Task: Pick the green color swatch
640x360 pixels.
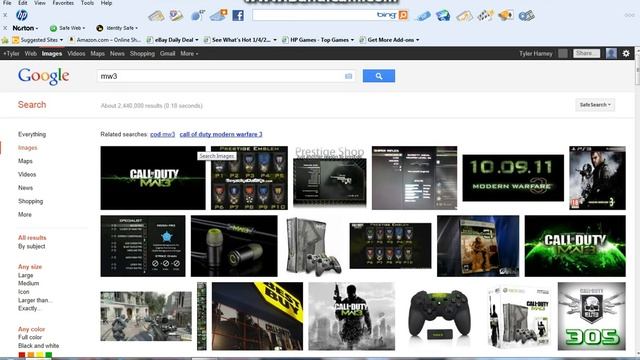Action: [49, 355]
